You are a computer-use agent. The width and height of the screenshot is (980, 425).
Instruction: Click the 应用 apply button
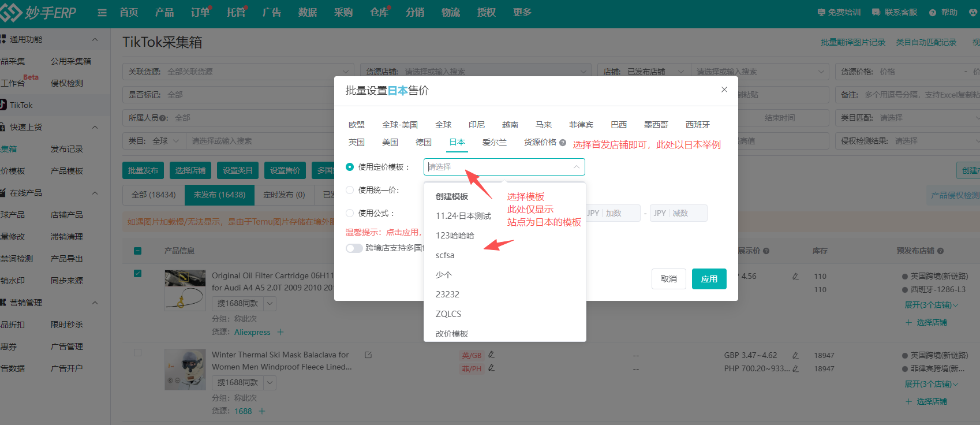point(709,279)
